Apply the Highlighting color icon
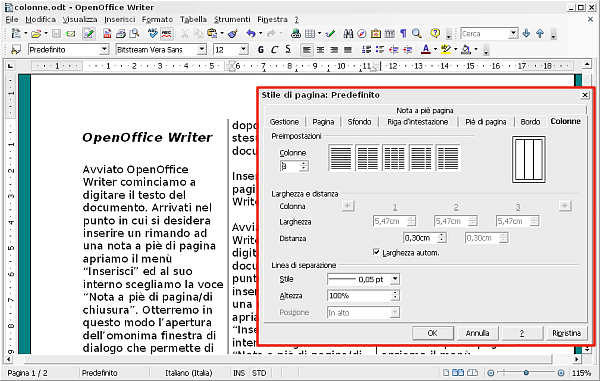 coord(445,49)
